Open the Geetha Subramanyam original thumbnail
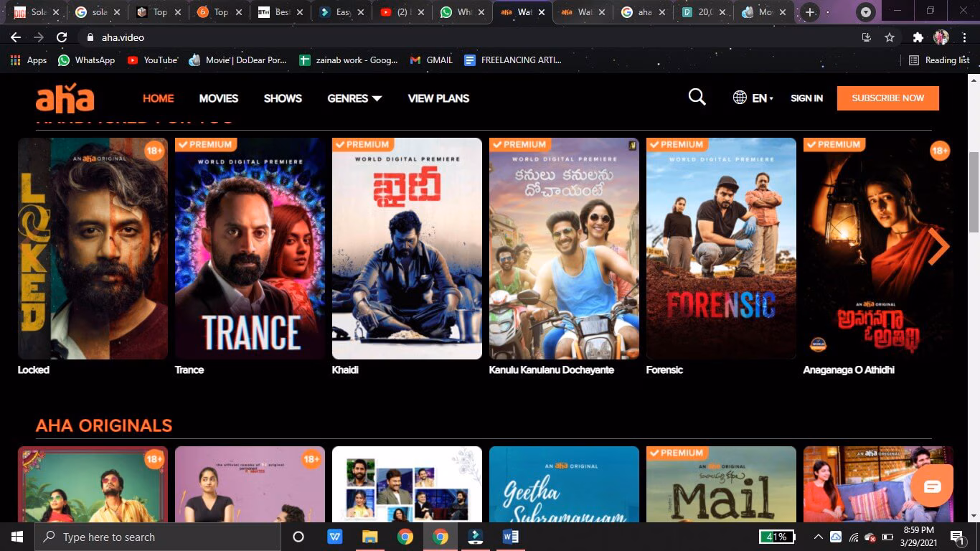The height and width of the screenshot is (551, 980). pos(564,484)
